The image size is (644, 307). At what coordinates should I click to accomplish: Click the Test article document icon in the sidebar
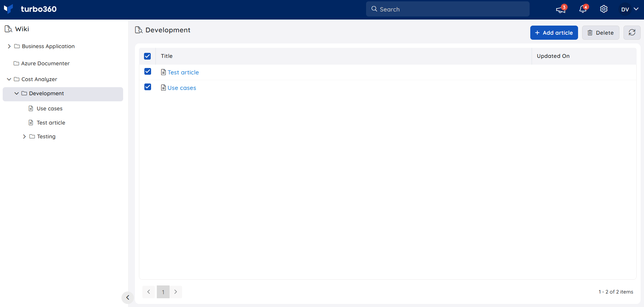(31, 123)
